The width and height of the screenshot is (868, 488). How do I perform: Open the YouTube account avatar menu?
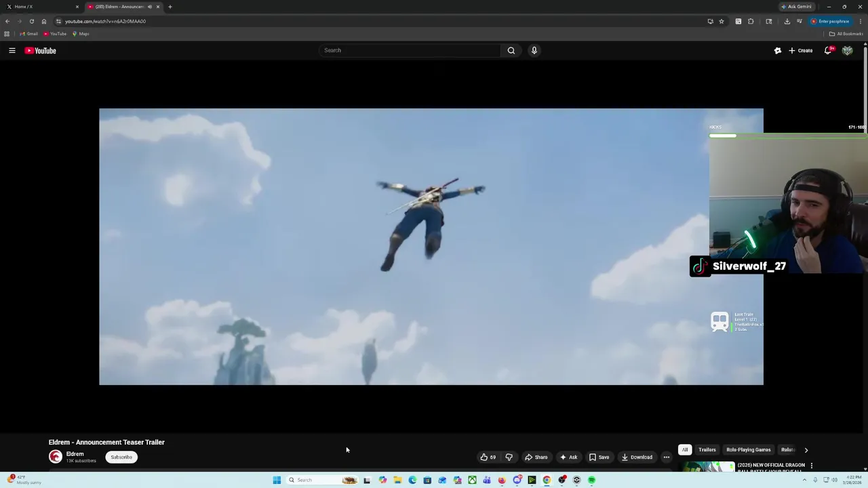tap(847, 50)
